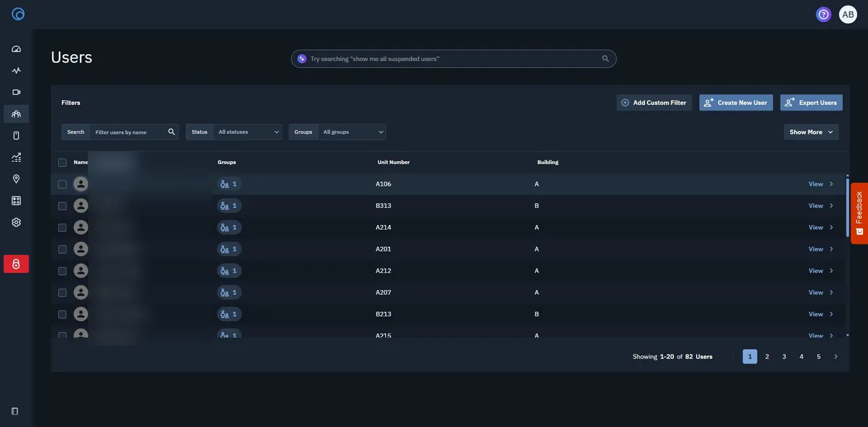
Task: Go to page 5 of users
Action: pos(818,357)
